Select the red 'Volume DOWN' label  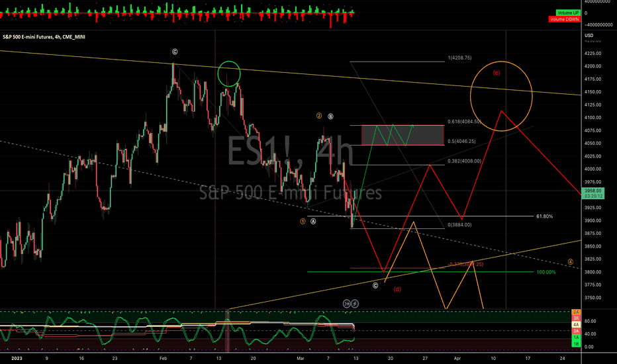[x=564, y=19]
